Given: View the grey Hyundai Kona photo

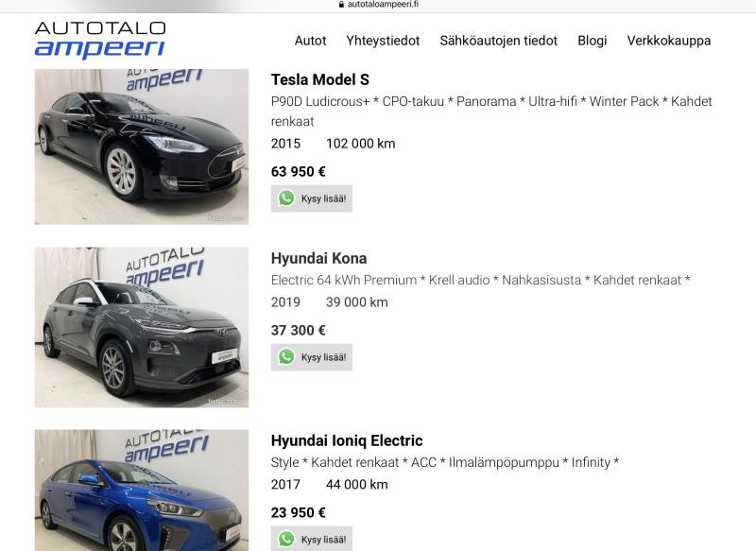Looking at the screenshot, I should coord(142,328).
